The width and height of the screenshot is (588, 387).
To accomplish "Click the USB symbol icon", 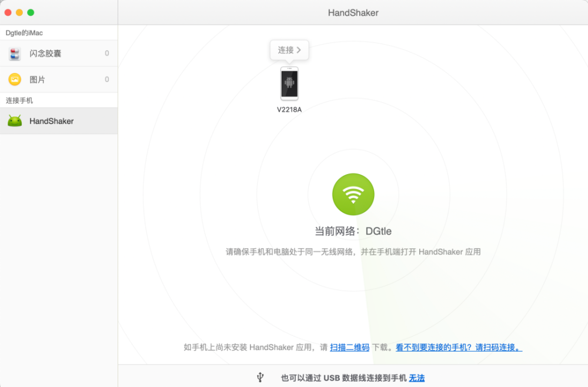I will 260,377.
